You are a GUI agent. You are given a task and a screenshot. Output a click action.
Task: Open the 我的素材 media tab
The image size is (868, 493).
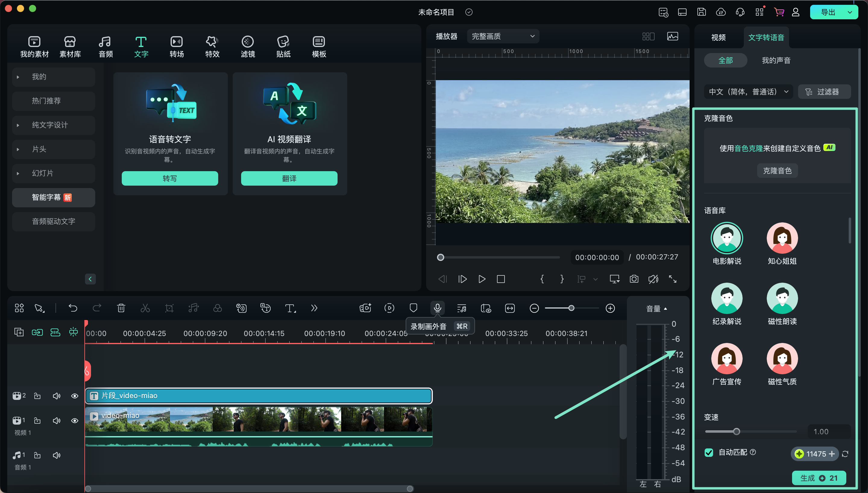pyautogui.click(x=34, y=46)
